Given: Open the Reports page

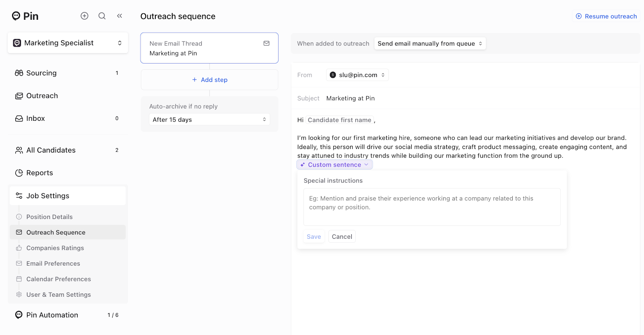Looking at the screenshot, I should point(39,173).
